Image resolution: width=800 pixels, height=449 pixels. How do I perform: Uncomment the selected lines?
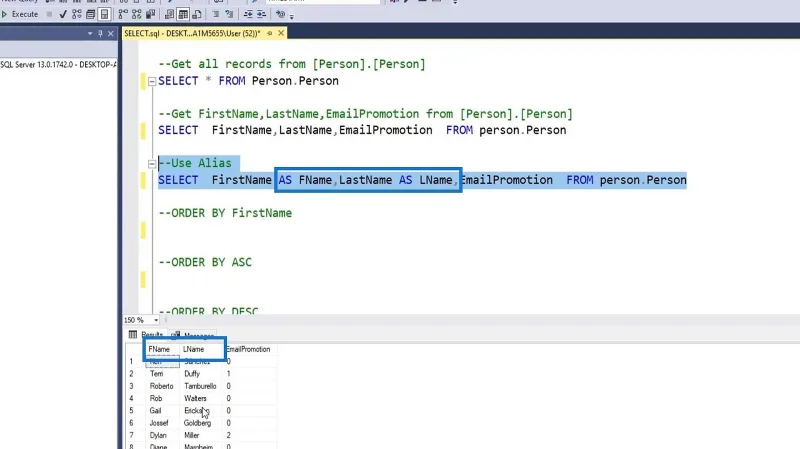point(229,14)
